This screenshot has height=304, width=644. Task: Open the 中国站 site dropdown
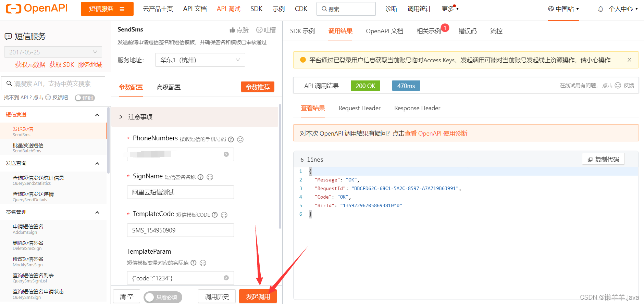pyautogui.click(x=563, y=9)
